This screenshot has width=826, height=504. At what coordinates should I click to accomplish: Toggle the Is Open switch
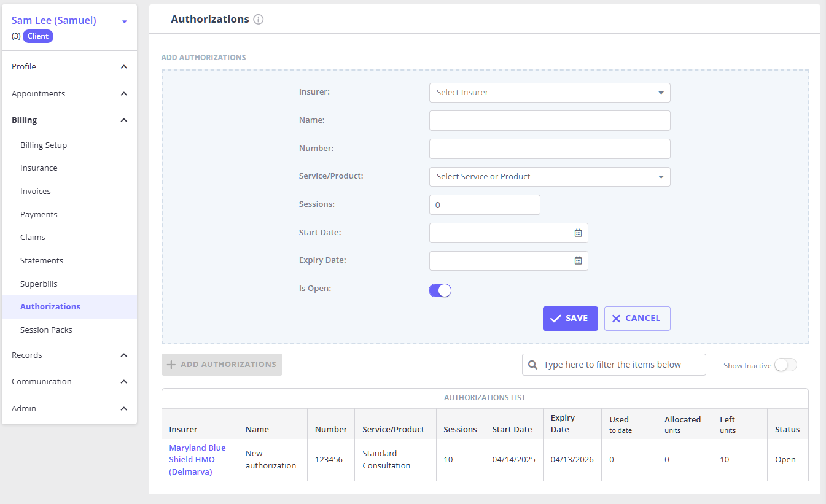click(440, 290)
